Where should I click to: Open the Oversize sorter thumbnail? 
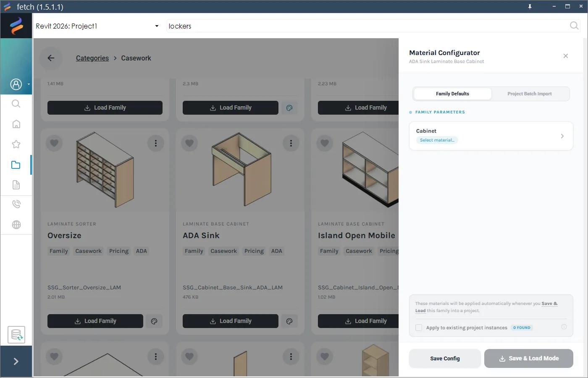click(x=105, y=170)
